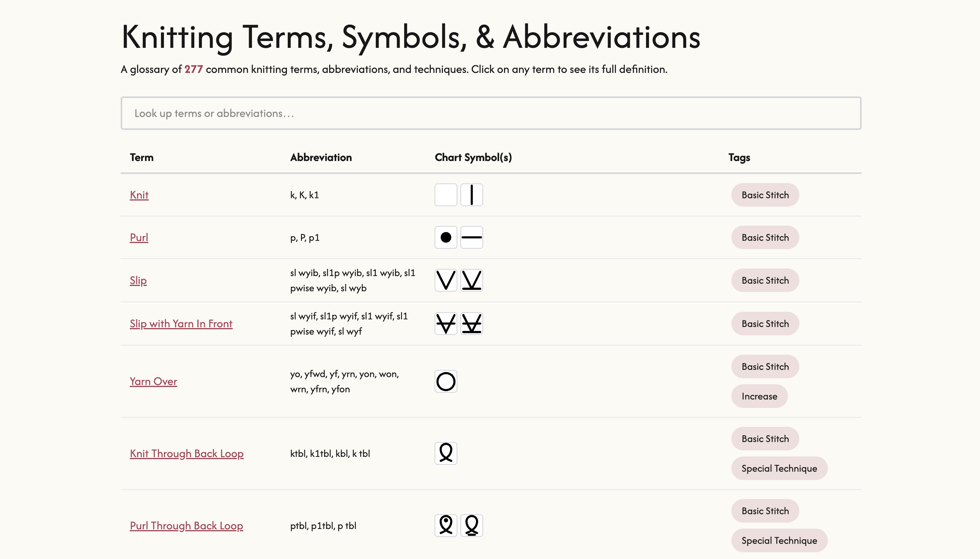Screen dimensions: 980x559
Task: Open the Slip with Yarn In Front entry
Action: pos(181,323)
